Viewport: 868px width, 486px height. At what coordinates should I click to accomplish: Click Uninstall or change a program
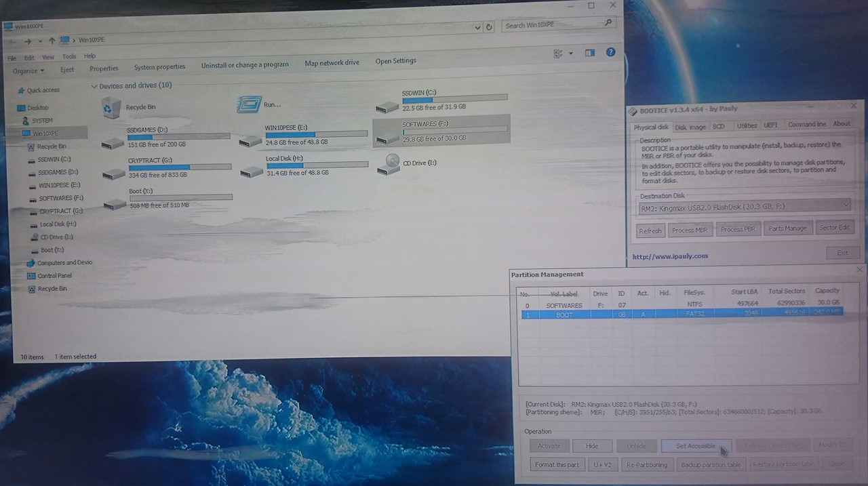click(245, 65)
